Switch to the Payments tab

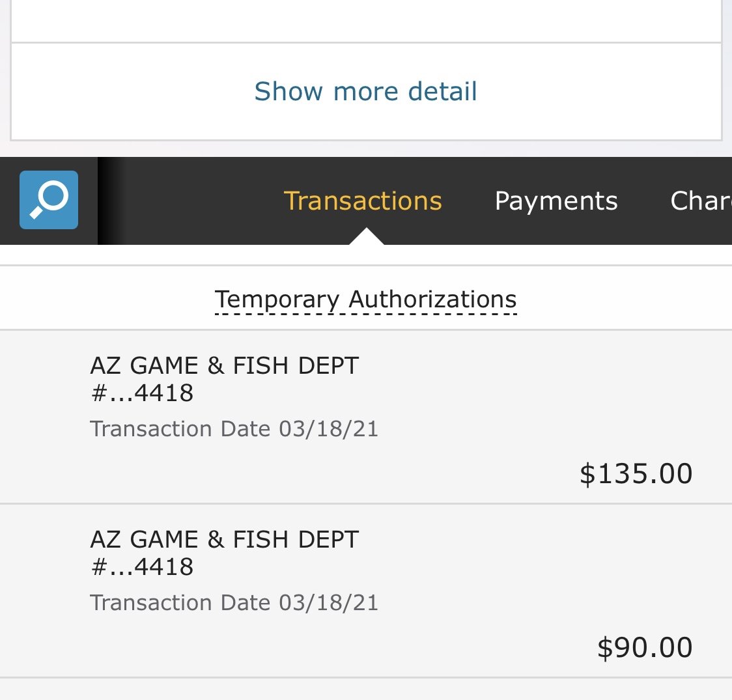[556, 201]
